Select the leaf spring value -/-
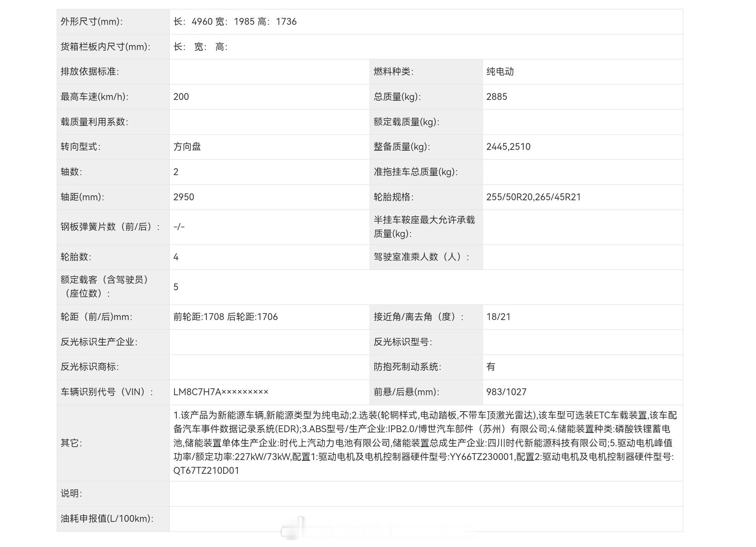Screen dimensions: 756x547 tap(179, 227)
